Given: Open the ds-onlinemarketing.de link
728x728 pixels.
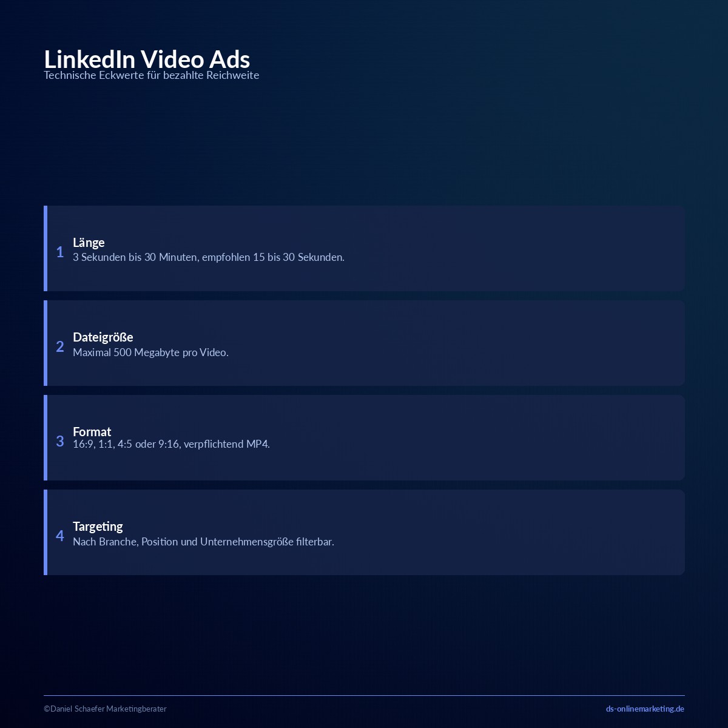Looking at the screenshot, I should 645,709.
